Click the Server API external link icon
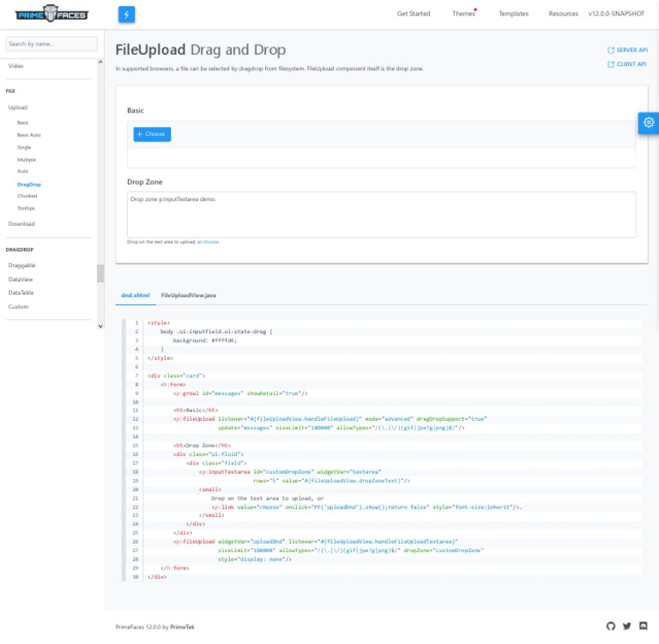The height and width of the screenshot is (644, 659). point(611,51)
